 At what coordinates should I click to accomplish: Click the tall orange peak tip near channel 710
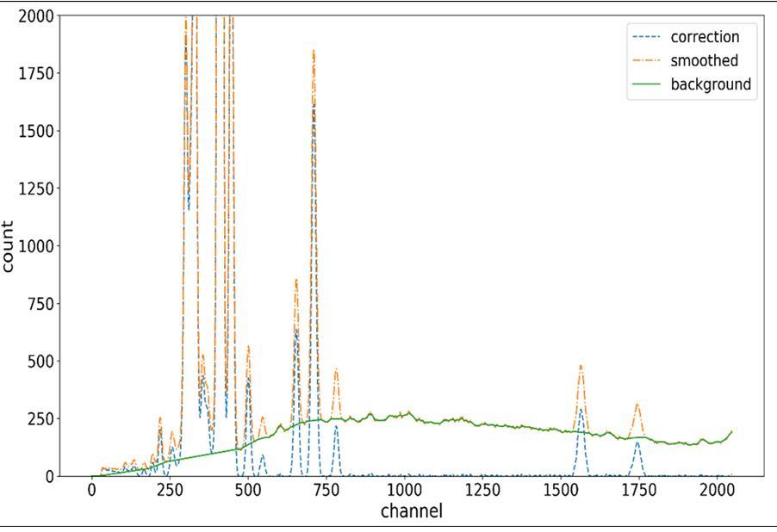click(x=314, y=50)
